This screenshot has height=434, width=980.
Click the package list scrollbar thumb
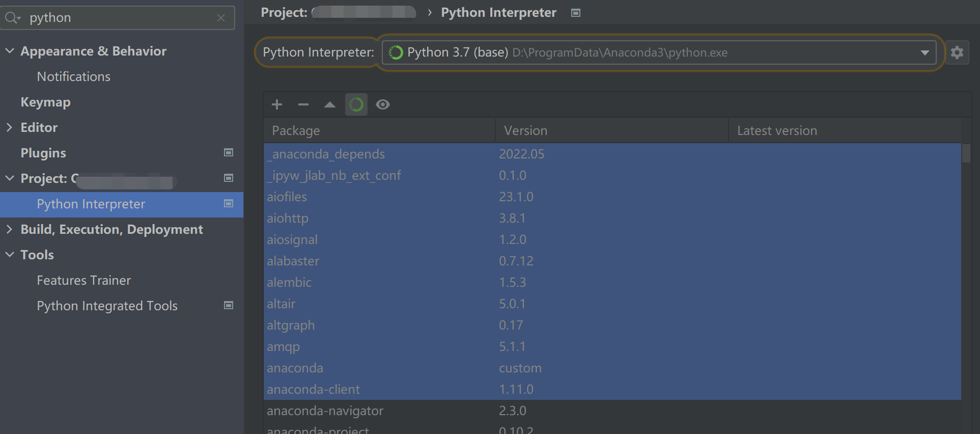pos(966,153)
